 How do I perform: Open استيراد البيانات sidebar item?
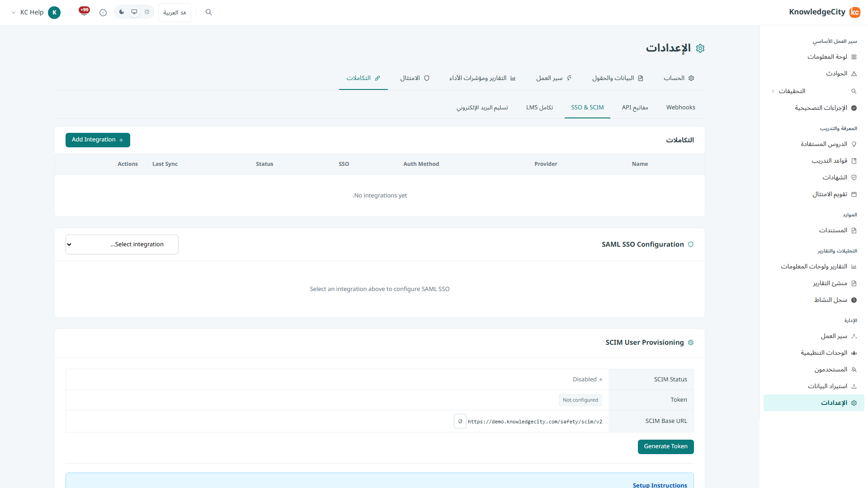pos(814,386)
